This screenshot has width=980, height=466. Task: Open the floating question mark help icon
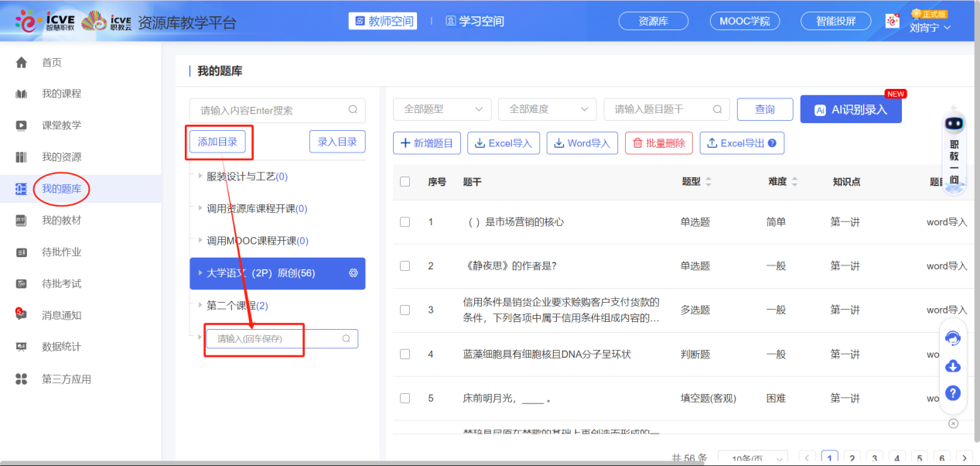click(952, 392)
